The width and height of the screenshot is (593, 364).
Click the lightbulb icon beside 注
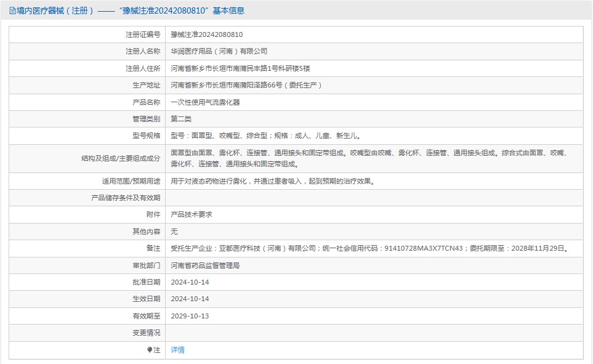(x=150, y=350)
